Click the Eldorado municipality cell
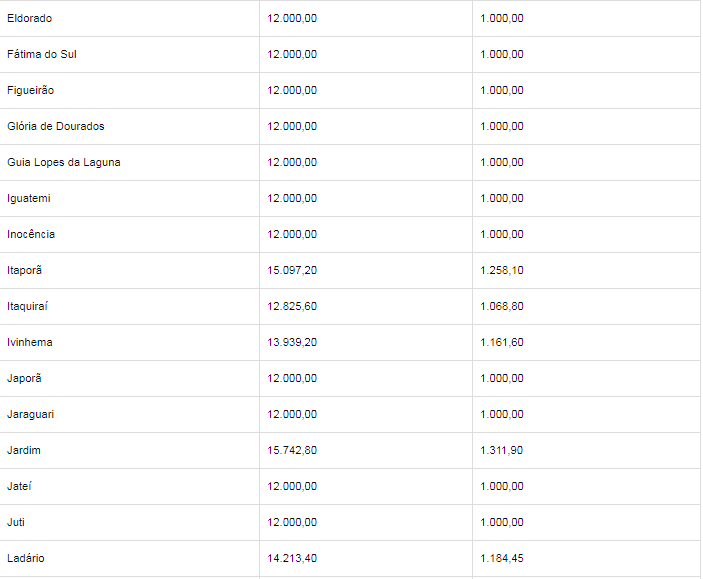The height and width of the screenshot is (579, 703). (30, 18)
